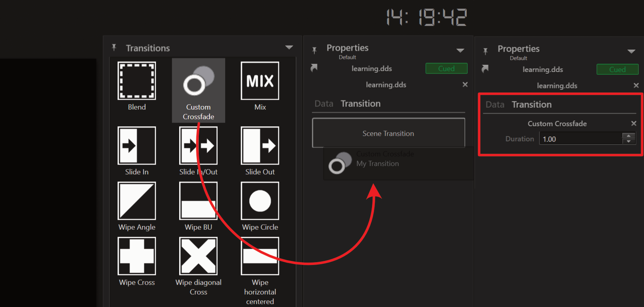
Task: Expand the middle Properties panel dropdown arrow
Action: tap(460, 50)
